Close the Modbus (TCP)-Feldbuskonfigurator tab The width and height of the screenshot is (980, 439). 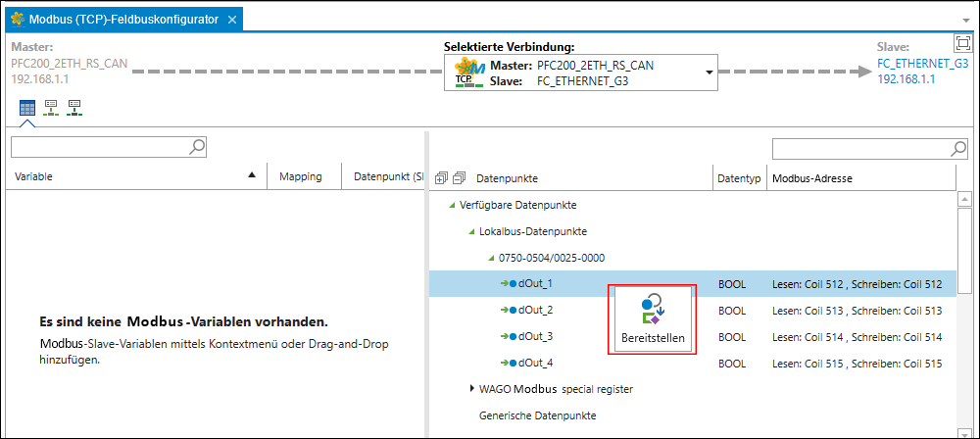click(232, 20)
